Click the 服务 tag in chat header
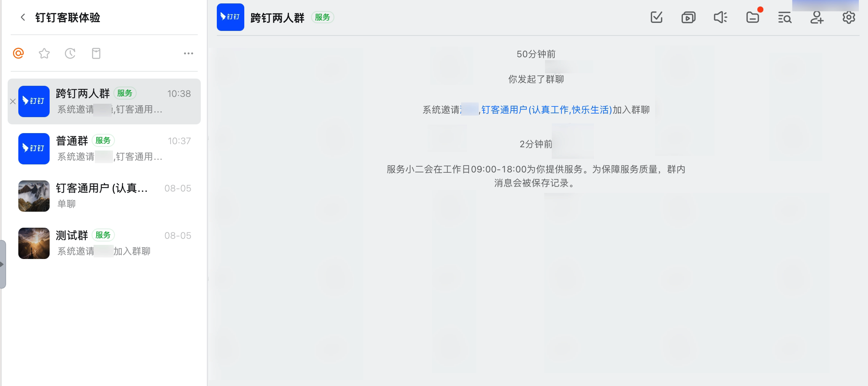Image resolution: width=868 pixels, height=386 pixels. click(x=323, y=17)
